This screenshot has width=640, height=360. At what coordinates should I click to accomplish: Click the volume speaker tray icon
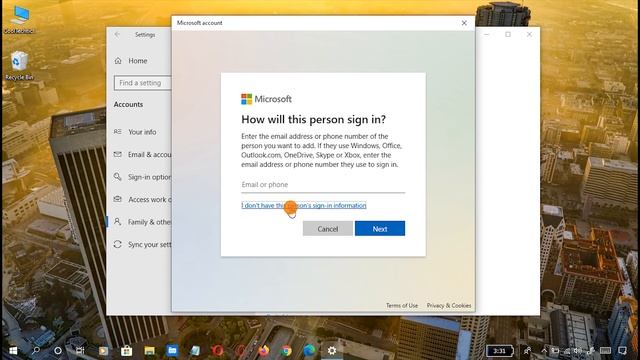(578, 351)
